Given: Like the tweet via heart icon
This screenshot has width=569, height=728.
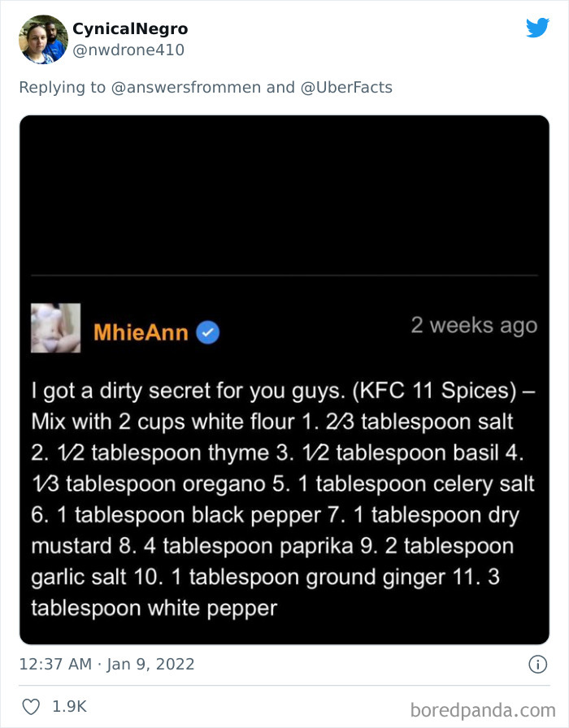Looking at the screenshot, I should (31, 707).
